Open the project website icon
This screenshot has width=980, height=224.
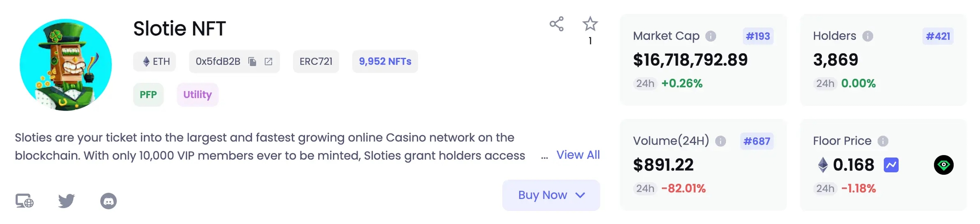[25, 201]
